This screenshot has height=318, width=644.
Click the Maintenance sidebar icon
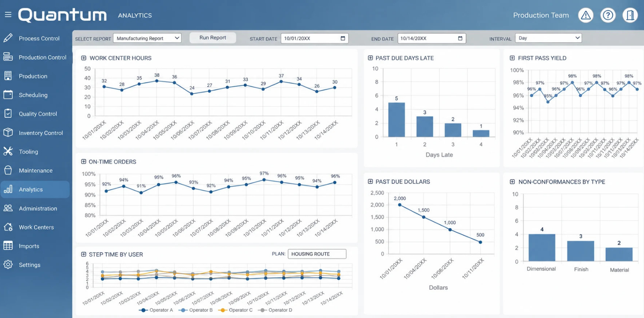8,170
